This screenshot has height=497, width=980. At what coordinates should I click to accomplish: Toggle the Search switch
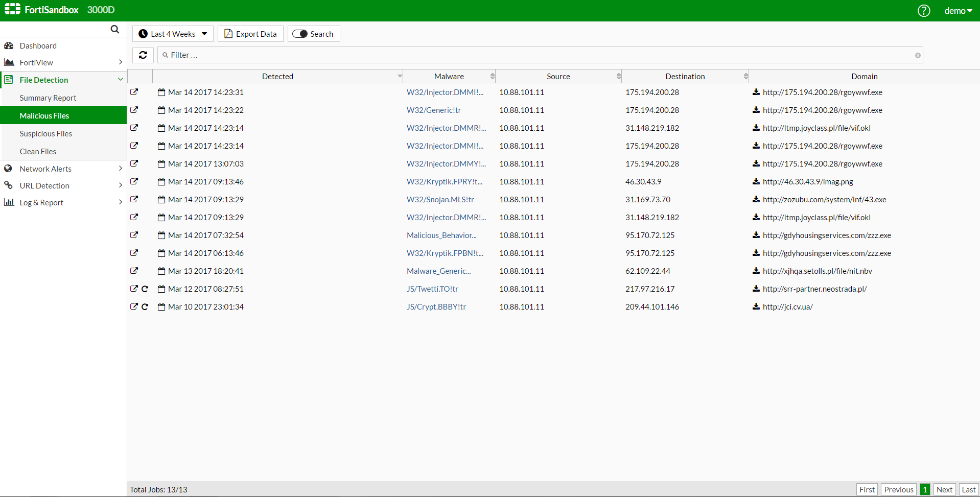[x=300, y=34]
